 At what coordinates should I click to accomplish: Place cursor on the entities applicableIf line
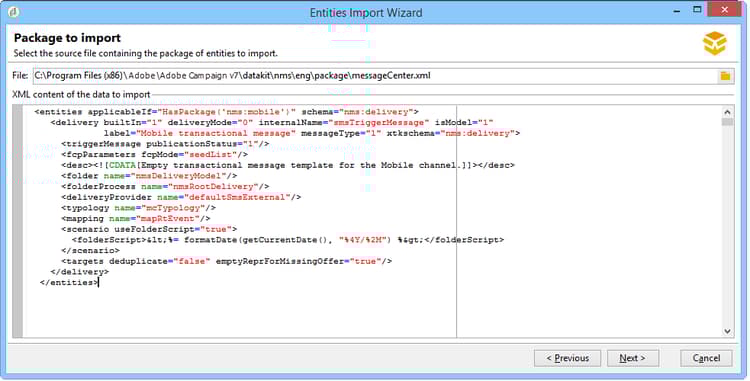pyautogui.click(x=227, y=112)
